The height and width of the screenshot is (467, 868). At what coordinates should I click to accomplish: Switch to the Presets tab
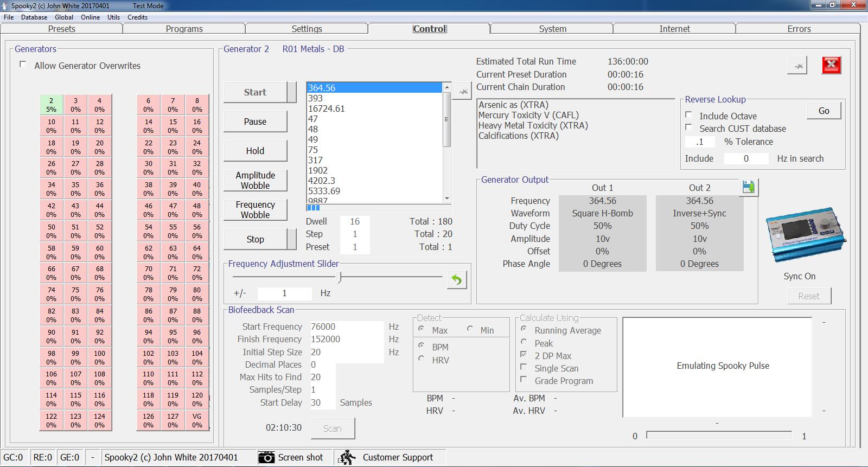[62, 29]
